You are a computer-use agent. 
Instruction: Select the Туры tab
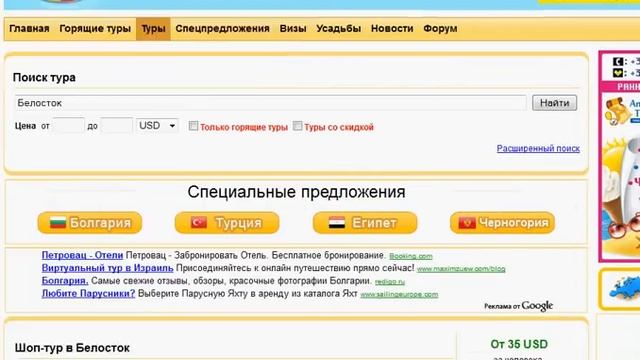click(x=153, y=29)
